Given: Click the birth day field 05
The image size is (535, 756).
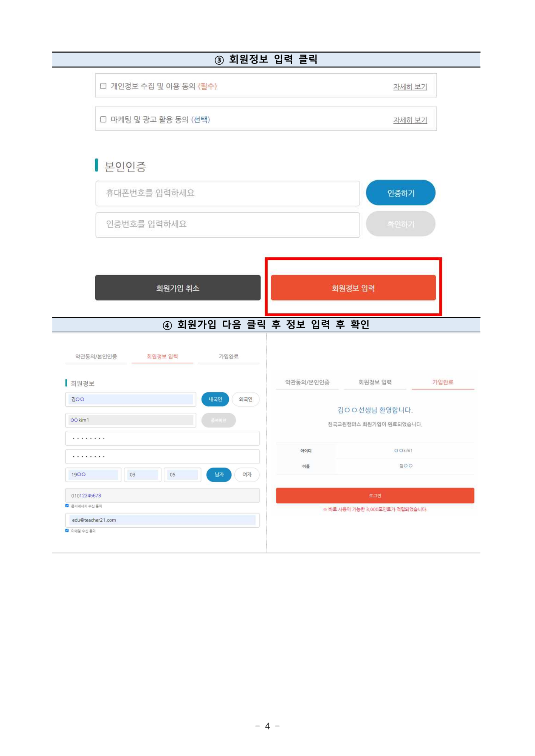Looking at the screenshot, I should 183,475.
